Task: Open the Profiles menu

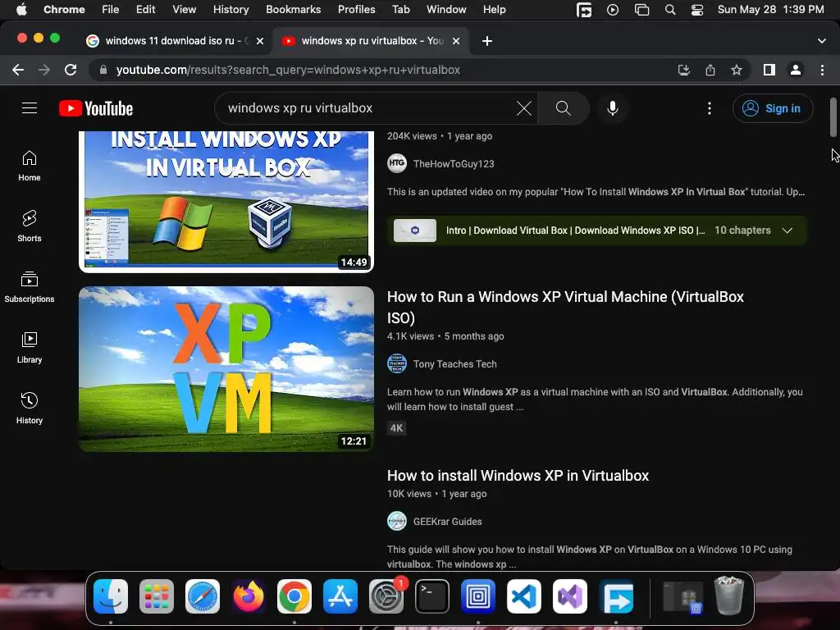Action: pos(356,10)
